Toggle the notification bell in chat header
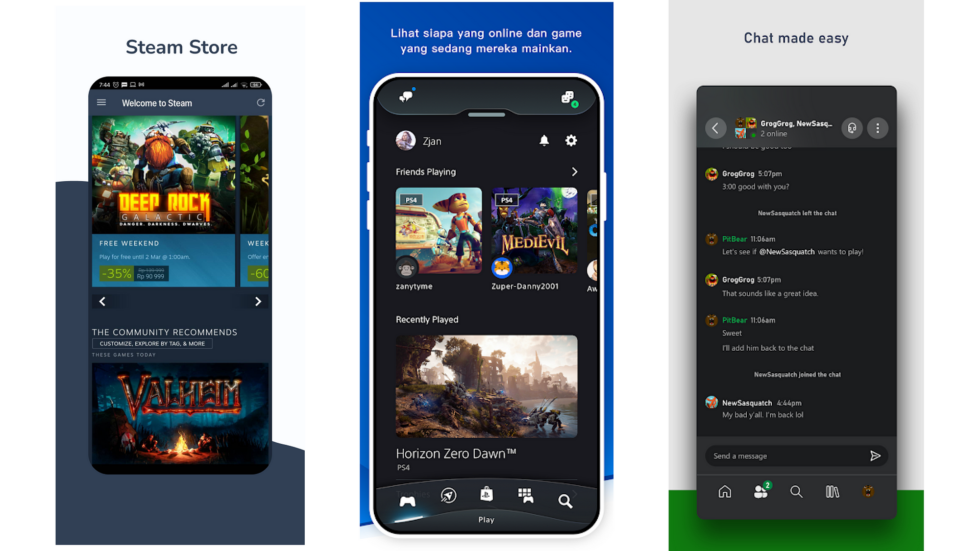 click(x=544, y=140)
